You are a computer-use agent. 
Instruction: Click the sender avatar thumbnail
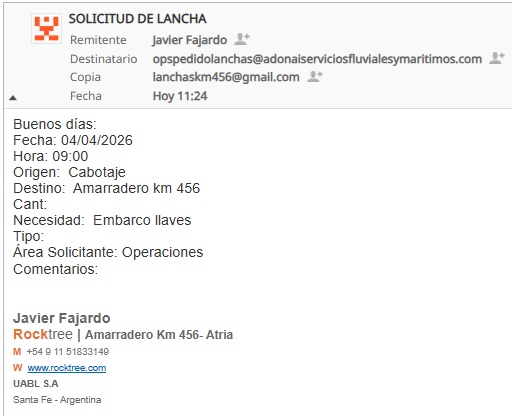click(46, 29)
